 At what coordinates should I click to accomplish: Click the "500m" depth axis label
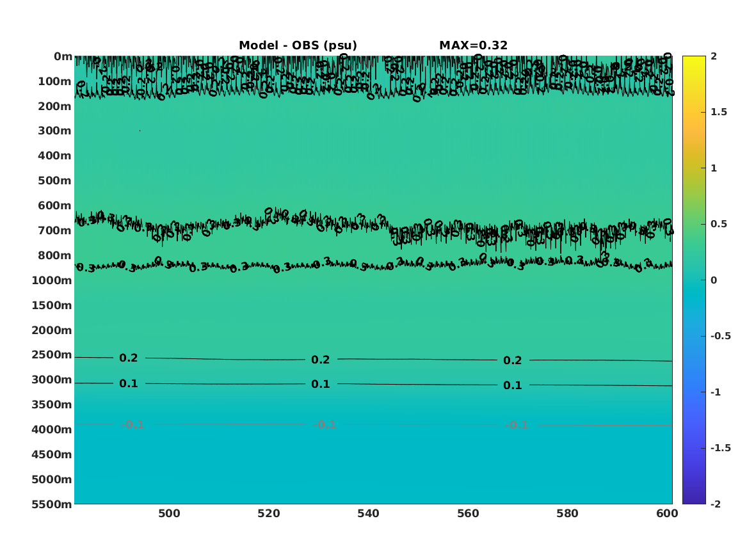pos(55,181)
